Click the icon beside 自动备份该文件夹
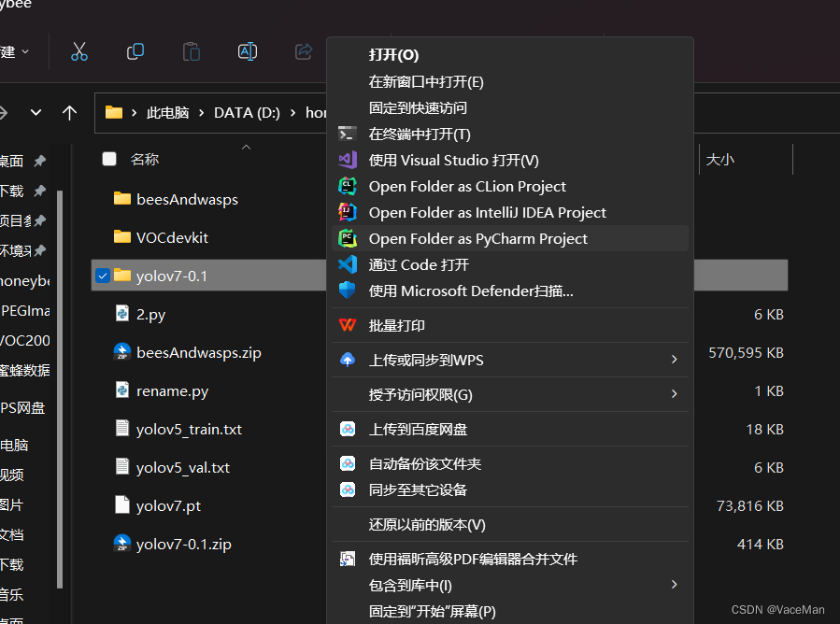840x624 pixels. point(348,463)
